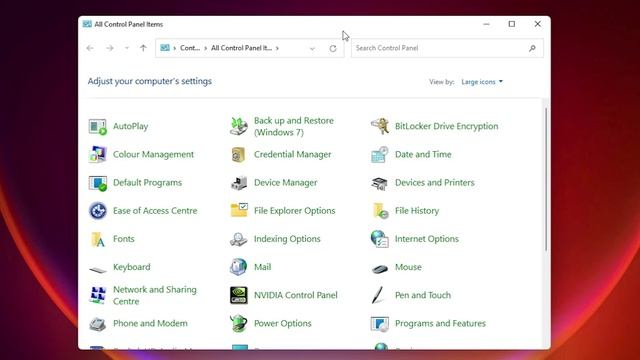Go forward with the Forward arrow

click(109, 48)
